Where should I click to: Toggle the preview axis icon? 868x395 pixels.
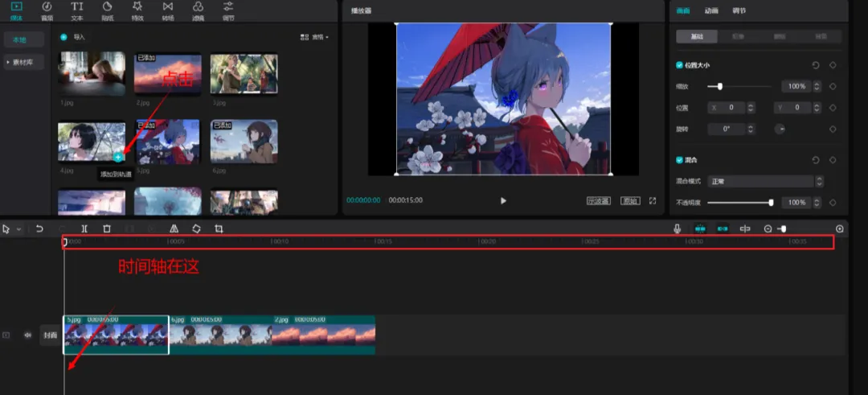click(x=745, y=228)
